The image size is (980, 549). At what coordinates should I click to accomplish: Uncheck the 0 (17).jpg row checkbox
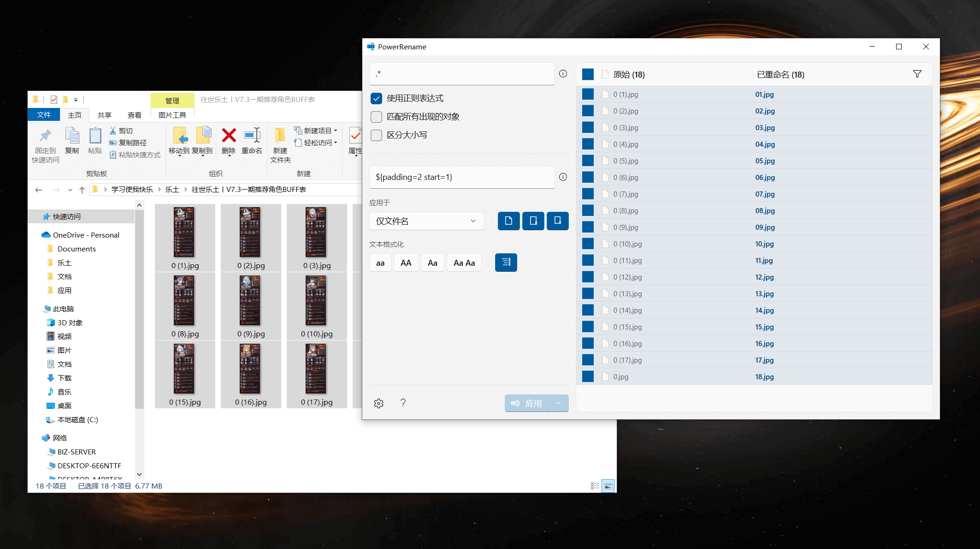click(588, 360)
